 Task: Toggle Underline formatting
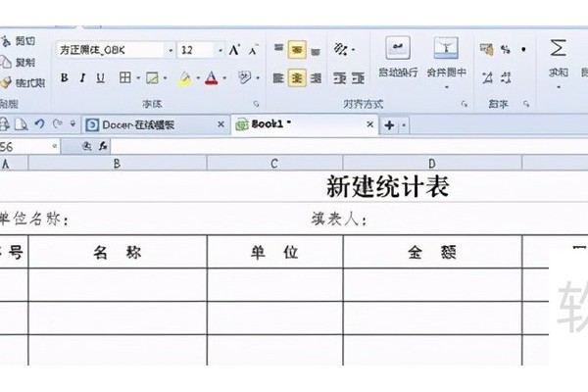coord(100,77)
